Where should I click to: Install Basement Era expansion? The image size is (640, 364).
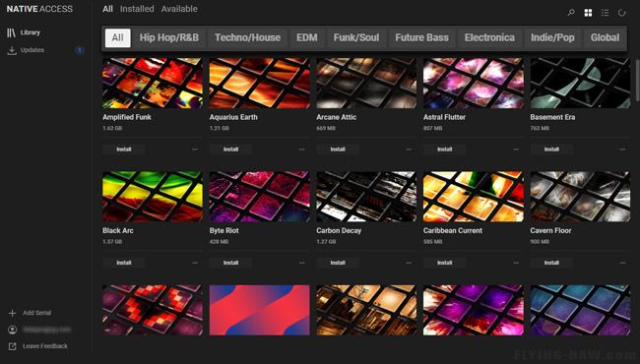click(551, 150)
